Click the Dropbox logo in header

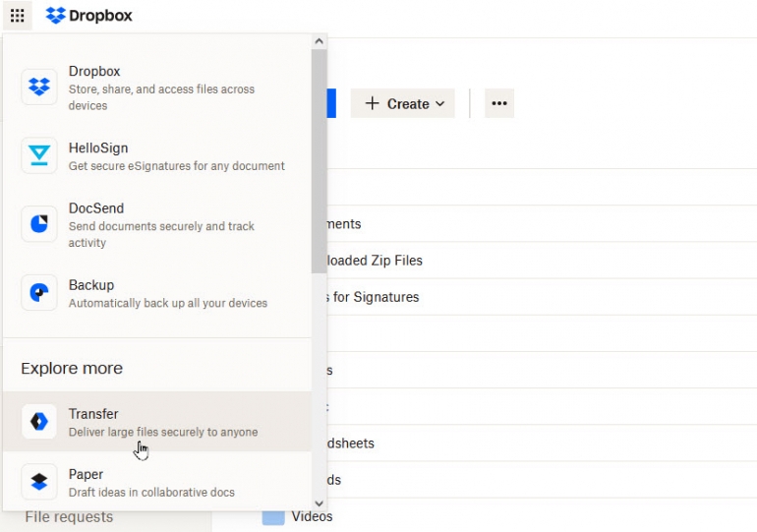(x=89, y=16)
